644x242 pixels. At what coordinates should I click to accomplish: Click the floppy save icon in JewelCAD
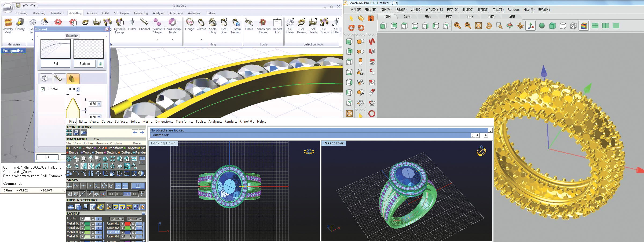(x=371, y=18)
